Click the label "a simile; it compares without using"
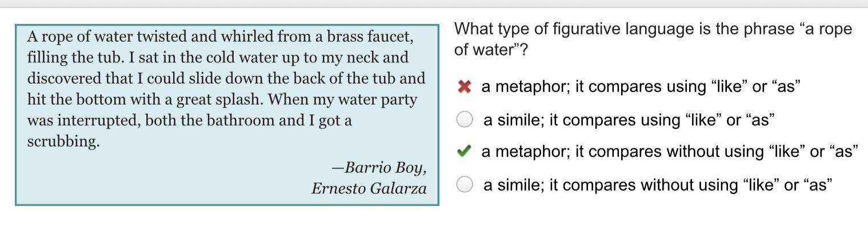 [657, 184]
